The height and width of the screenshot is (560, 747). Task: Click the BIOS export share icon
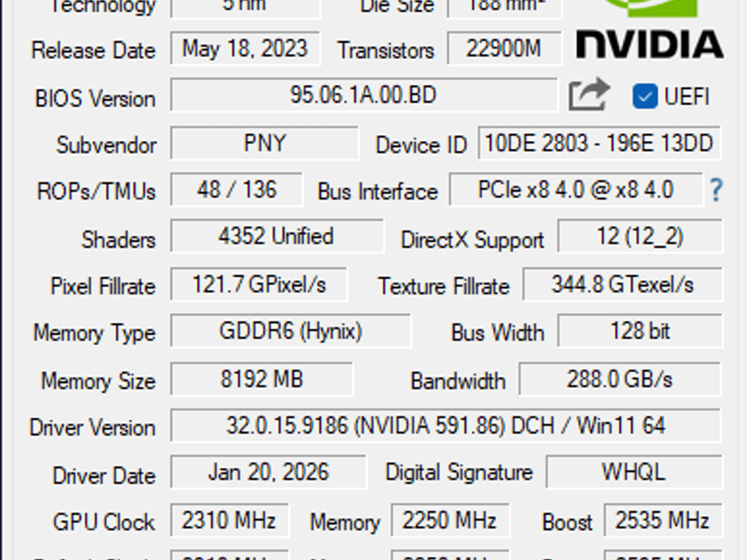tap(589, 94)
